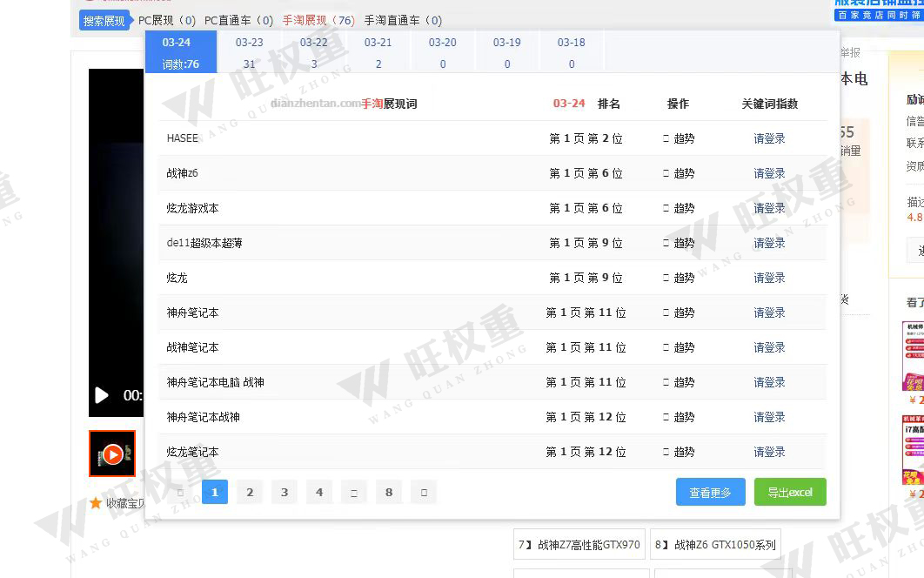Go to page 8 of results

(389, 492)
